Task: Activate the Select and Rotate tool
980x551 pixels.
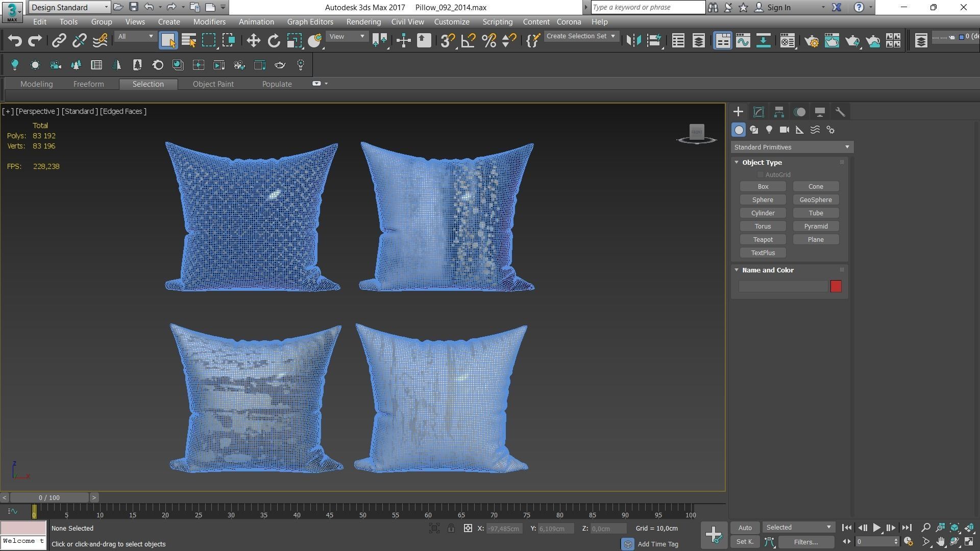Action: 274,41
